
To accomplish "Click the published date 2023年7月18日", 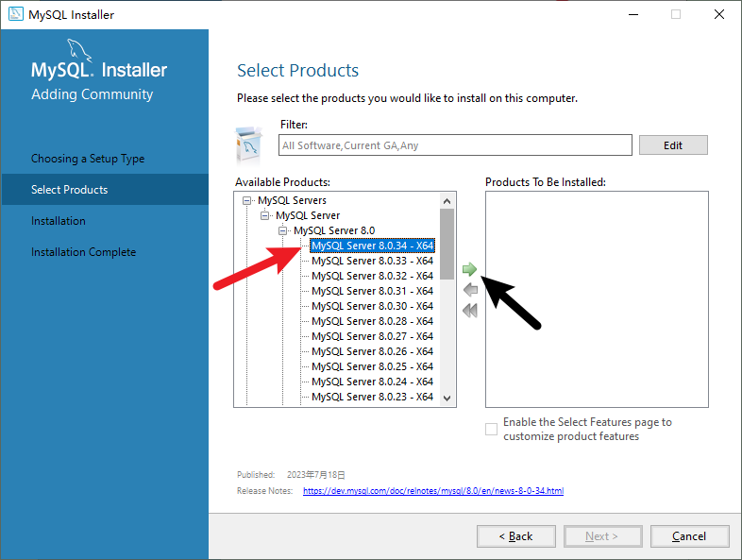I will (315, 475).
